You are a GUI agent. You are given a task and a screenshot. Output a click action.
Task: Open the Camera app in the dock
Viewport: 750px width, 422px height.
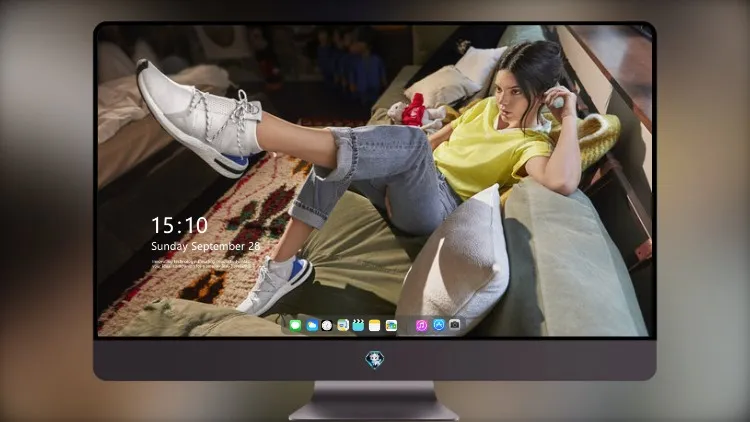(454, 325)
